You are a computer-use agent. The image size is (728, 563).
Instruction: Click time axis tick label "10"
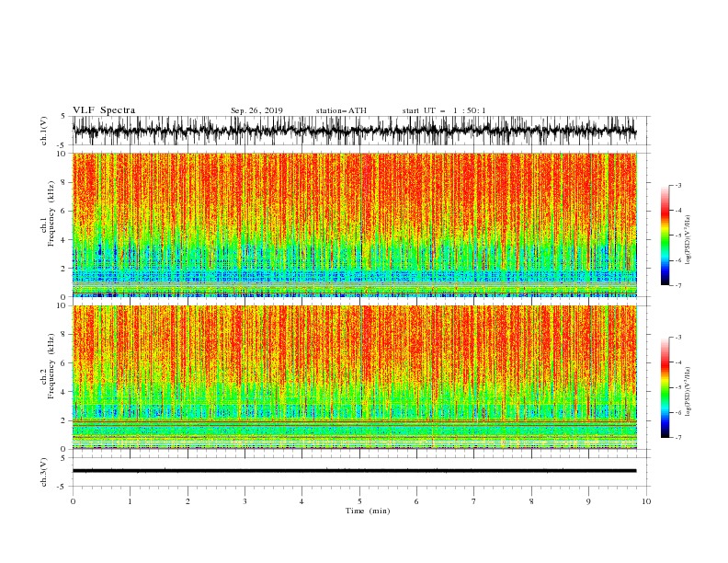(646, 501)
